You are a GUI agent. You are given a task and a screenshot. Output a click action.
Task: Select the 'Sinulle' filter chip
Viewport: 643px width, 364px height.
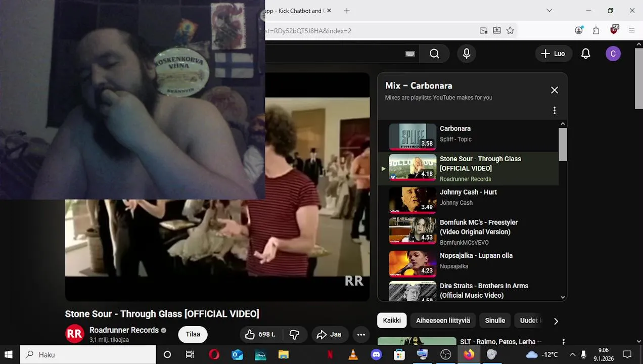click(495, 321)
